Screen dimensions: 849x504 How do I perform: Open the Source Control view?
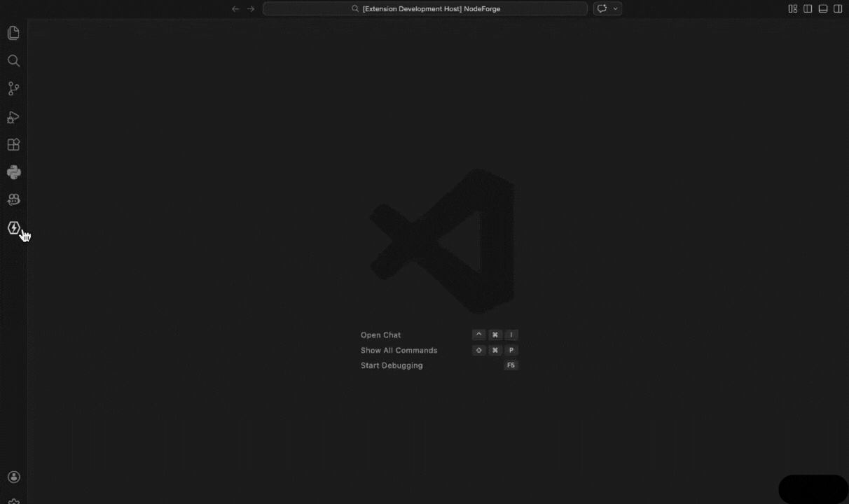point(13,89)
